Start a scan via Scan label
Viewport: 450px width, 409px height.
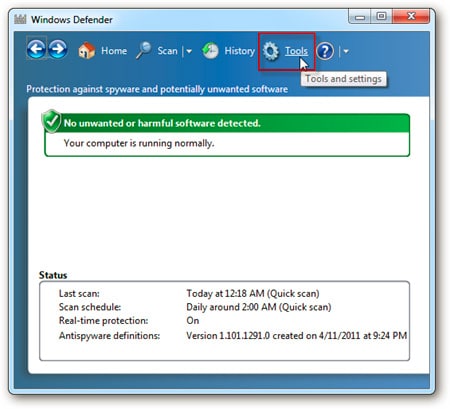tap(167, 51)
